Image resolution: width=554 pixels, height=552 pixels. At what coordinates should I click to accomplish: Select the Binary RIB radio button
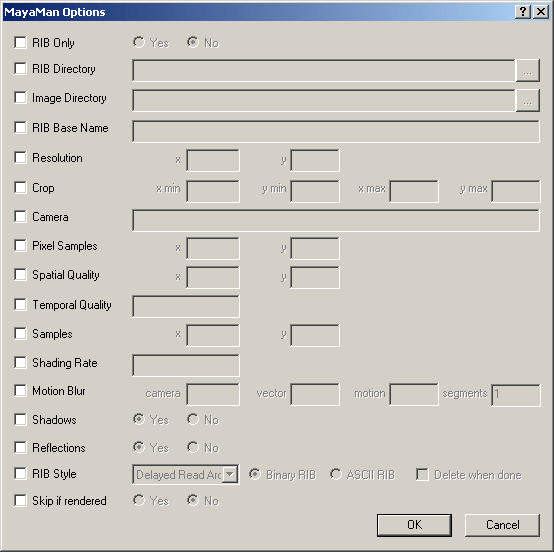point(255,474)
